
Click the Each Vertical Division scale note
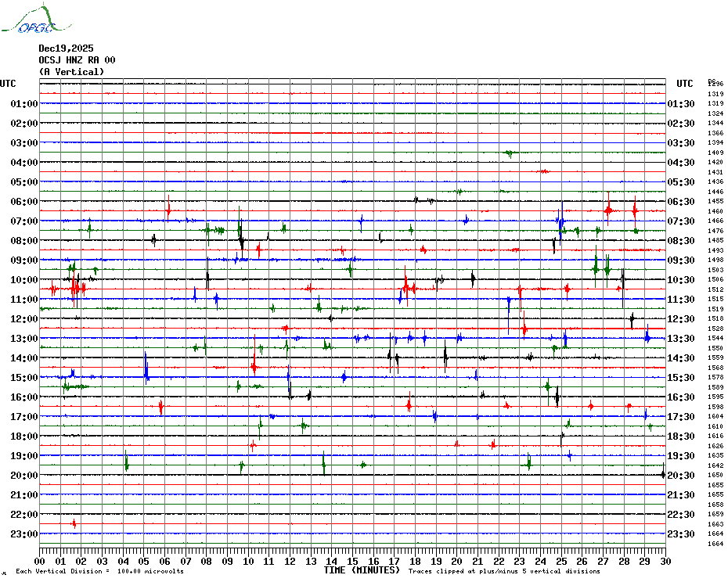(x=99, y=571)
